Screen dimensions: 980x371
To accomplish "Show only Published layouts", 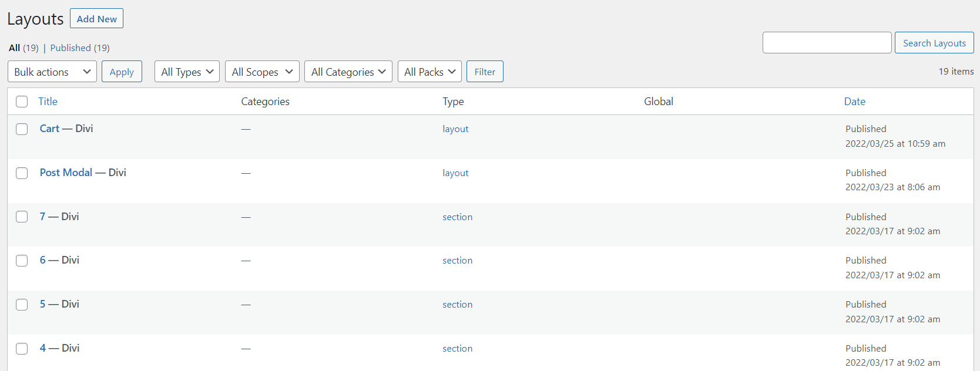I will click(x=71, y=48).
